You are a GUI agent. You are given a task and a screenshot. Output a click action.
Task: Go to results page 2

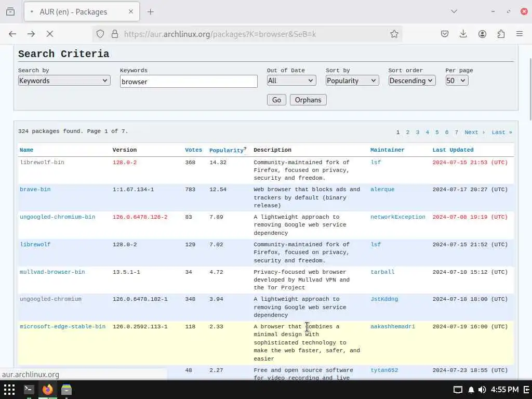click(x=408, y=132)
